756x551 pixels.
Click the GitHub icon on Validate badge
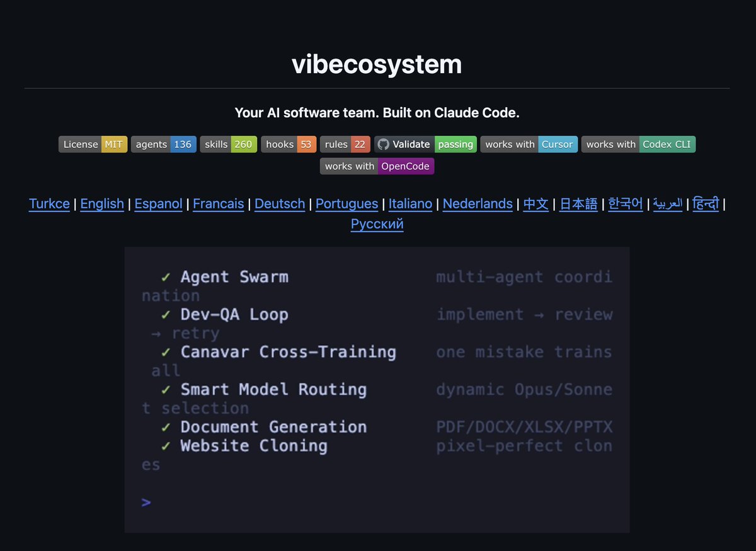tap(383, 144)
